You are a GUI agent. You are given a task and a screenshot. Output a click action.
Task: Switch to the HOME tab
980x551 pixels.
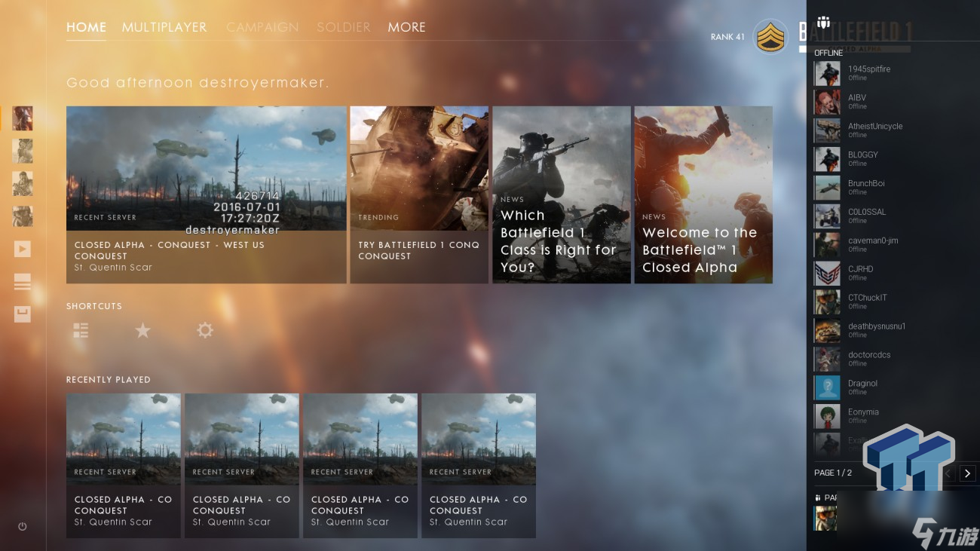click(x=86, y=27)
